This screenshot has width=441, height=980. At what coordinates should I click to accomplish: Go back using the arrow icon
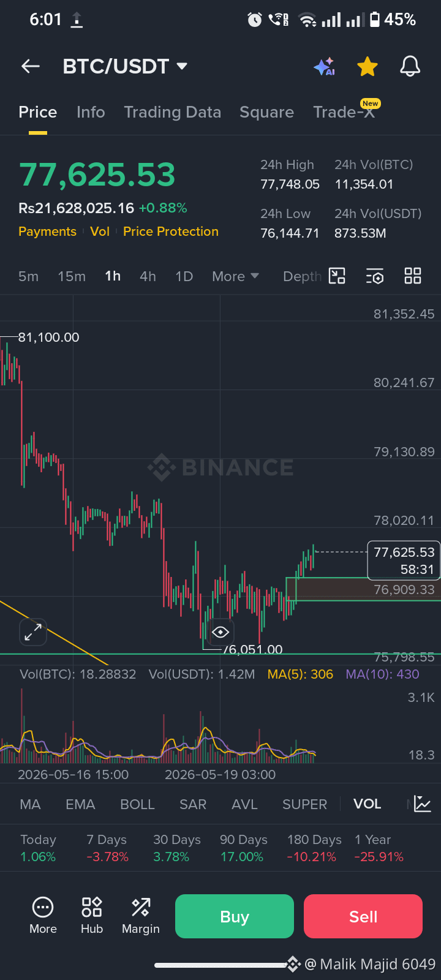click(x=30, y=66)
